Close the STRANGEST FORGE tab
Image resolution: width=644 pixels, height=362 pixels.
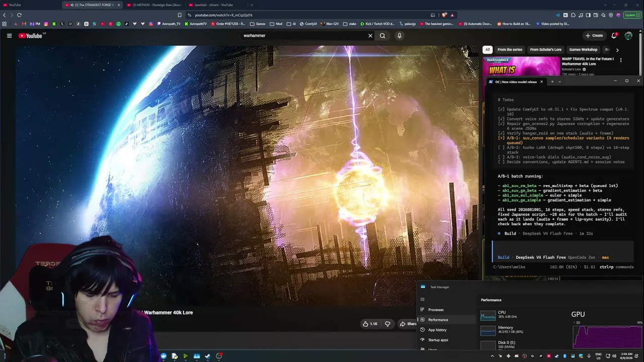coord(119,5)
